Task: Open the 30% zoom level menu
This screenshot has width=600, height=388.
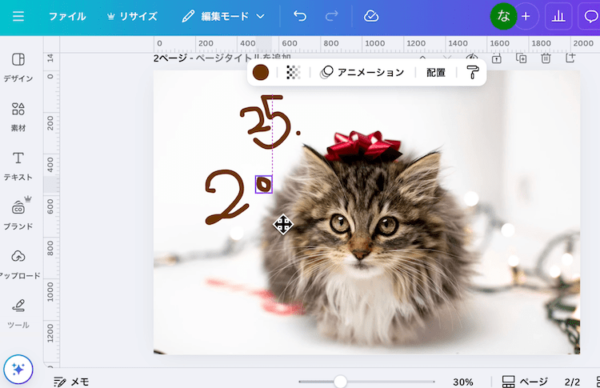Action: 463,382
